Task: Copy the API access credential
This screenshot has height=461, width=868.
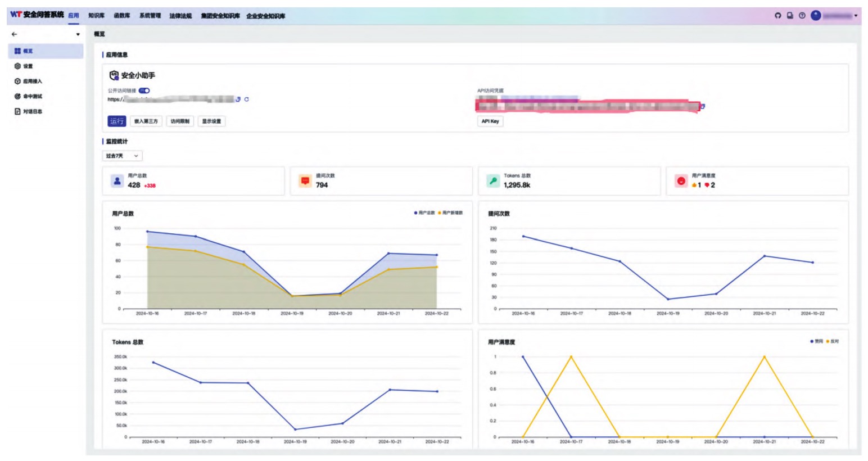Action: point(703,106)
